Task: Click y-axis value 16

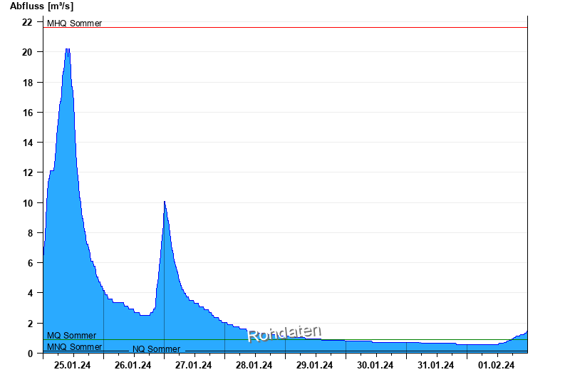Action: [x=27, y=113]
